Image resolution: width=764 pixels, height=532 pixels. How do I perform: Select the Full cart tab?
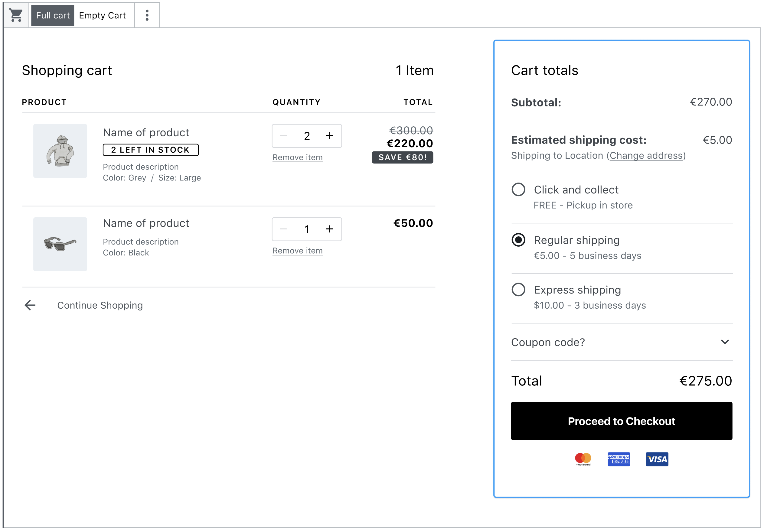(x=53, y=15)
